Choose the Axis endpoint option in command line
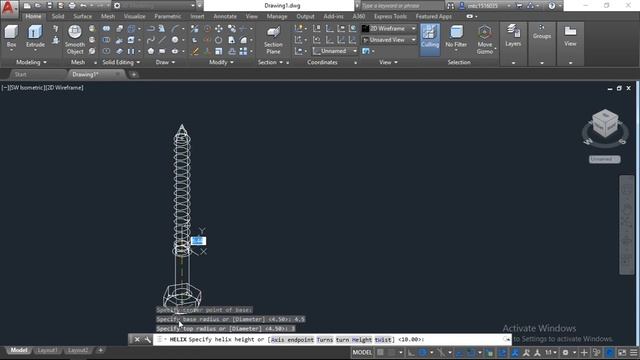The width and height of the screenshot is (640, 360). [x=292, y=340]
